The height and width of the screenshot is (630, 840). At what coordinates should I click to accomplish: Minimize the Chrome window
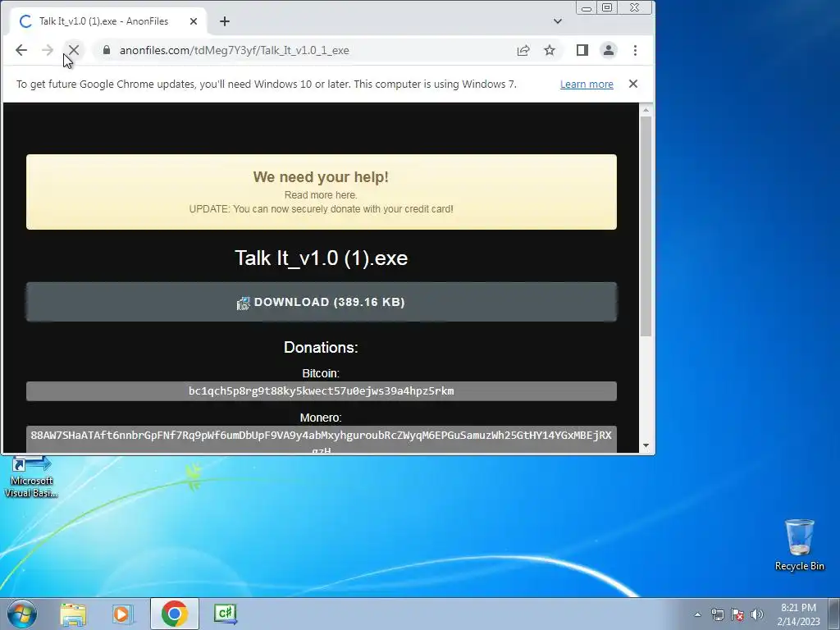point(587,7)
